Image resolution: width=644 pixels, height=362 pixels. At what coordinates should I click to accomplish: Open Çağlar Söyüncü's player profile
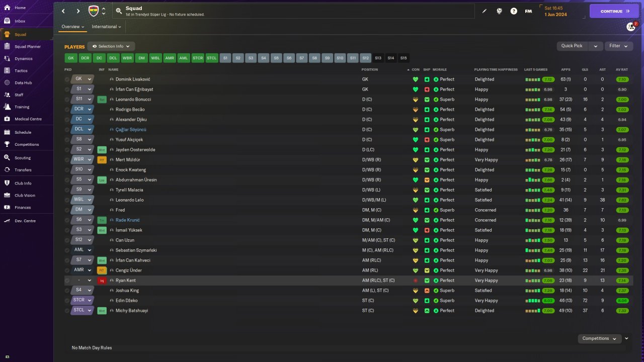coord(131,130)
